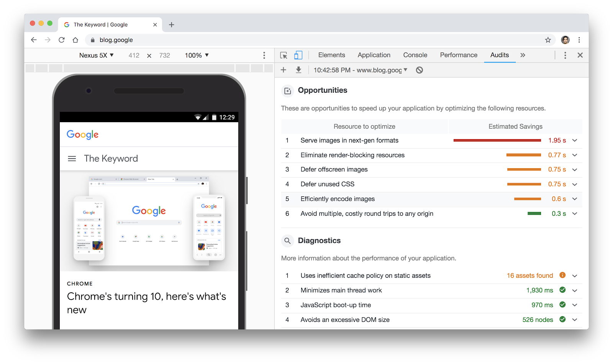
Task: Close The Keyword | Google tab
Action: [x=155, y=25]
